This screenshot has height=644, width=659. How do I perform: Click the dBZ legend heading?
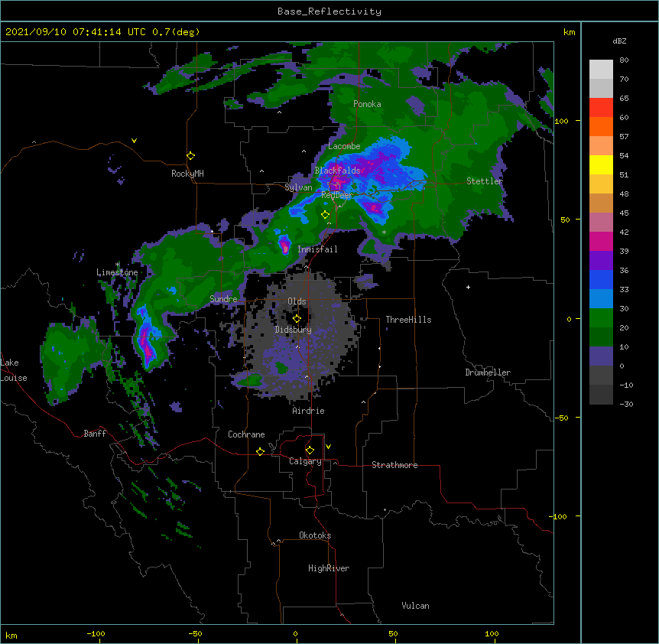click(619, 41)
